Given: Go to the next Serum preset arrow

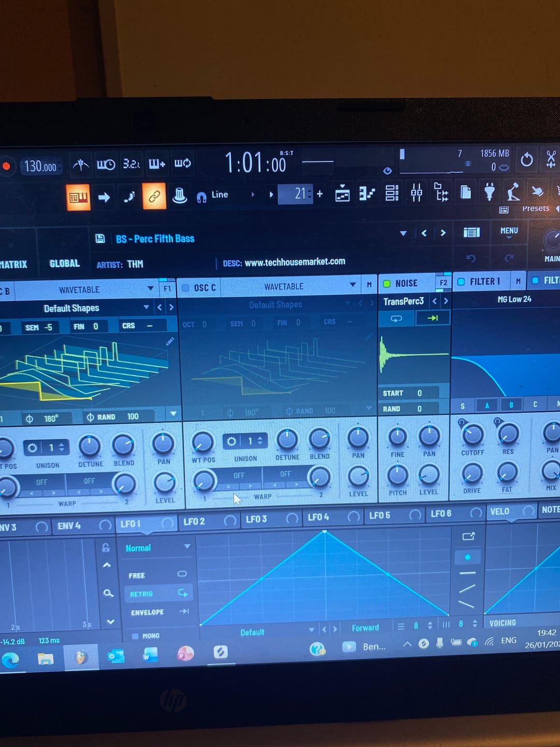Looking at the screenshot, I should (443, 233).
